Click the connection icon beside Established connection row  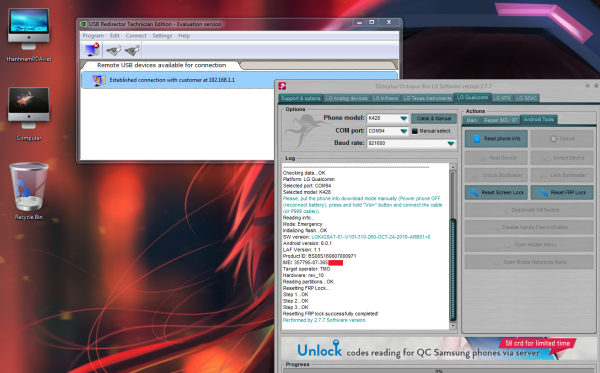[99, 80]
